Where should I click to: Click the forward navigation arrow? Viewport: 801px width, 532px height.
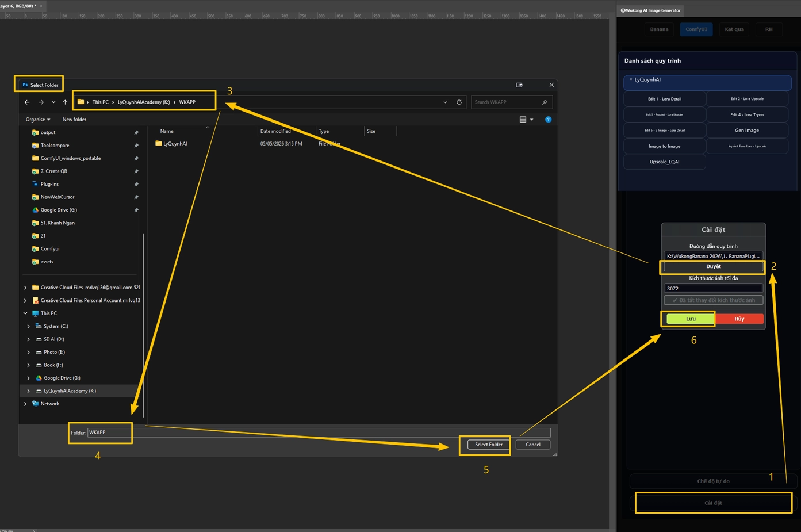click(41, 102)
